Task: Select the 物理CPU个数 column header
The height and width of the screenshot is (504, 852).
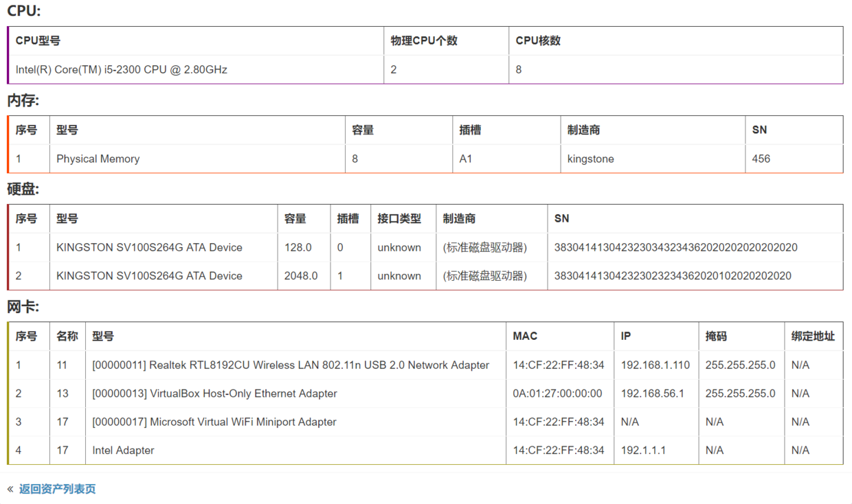Action: 424,41
